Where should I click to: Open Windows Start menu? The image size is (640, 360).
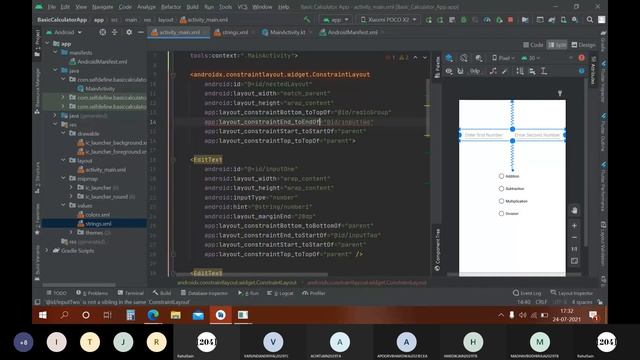42,315
